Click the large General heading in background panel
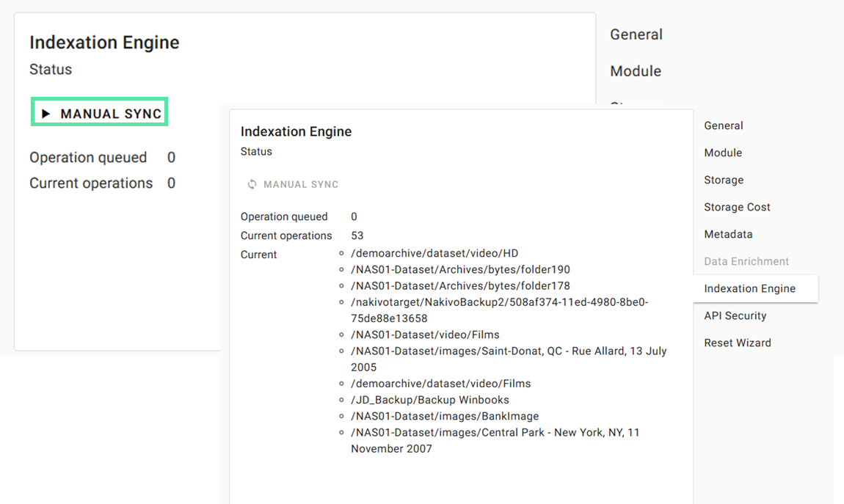The width and height of the screenshot is (844, 504). pos(636,34)
